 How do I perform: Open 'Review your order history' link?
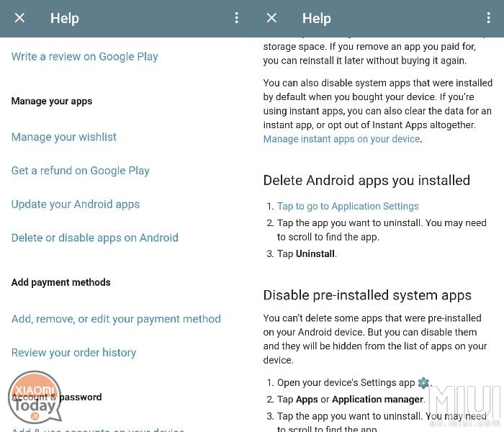(x=73, y=353)
